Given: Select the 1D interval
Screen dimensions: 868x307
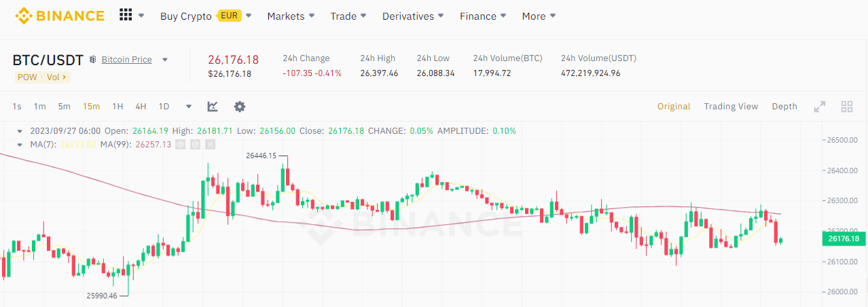Looking at the screenshot, I should tap(164, 107).
